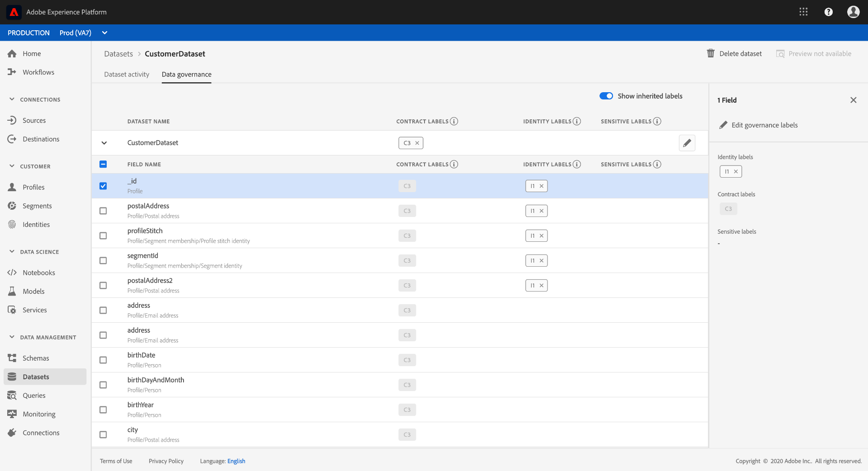Check the postalAddress field checkbox

pyautogui.click(x=103, y=211)
